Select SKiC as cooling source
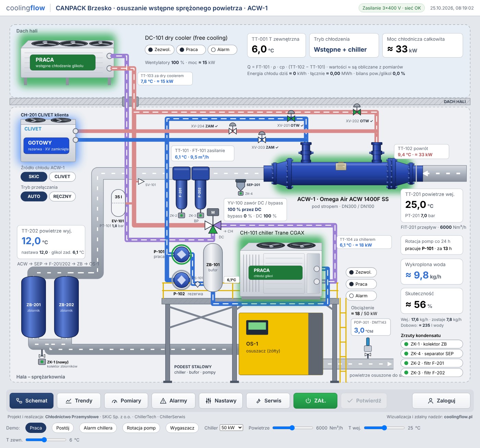 [x=34, y=177]
